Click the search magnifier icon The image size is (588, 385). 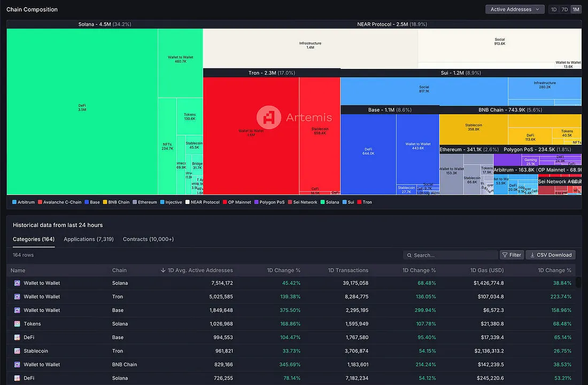coord(409,255)
